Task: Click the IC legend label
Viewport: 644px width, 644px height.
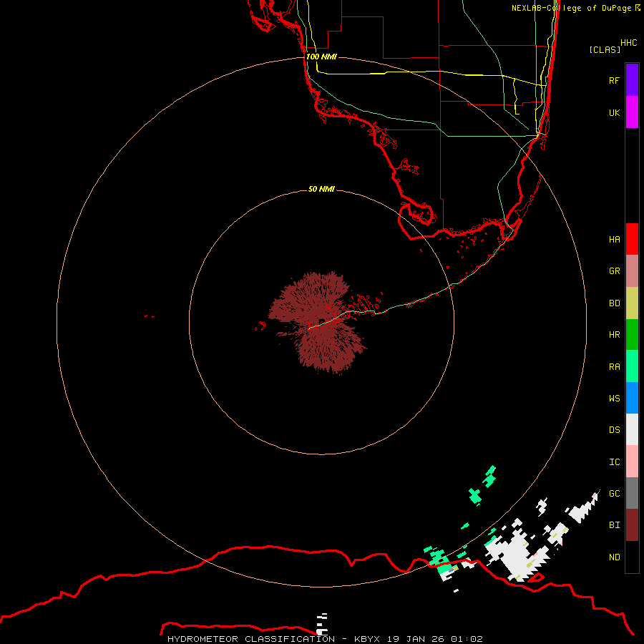Action: [x=614, y=462]
